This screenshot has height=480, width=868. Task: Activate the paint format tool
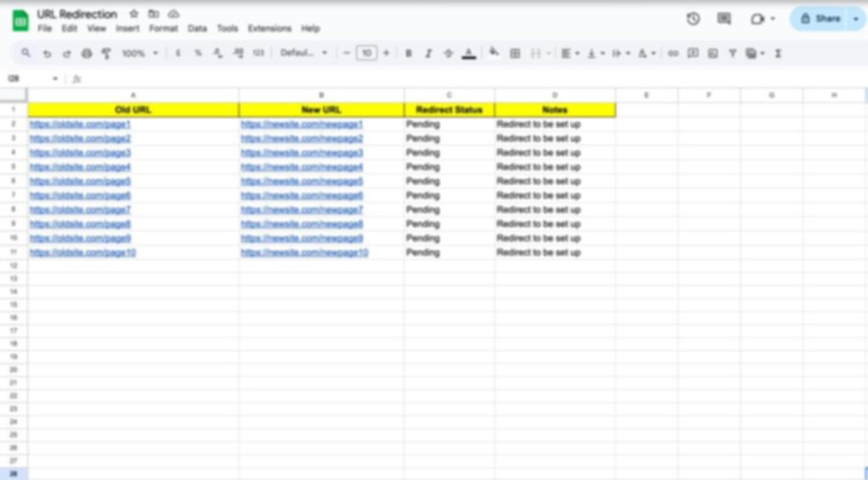point(106,53)
